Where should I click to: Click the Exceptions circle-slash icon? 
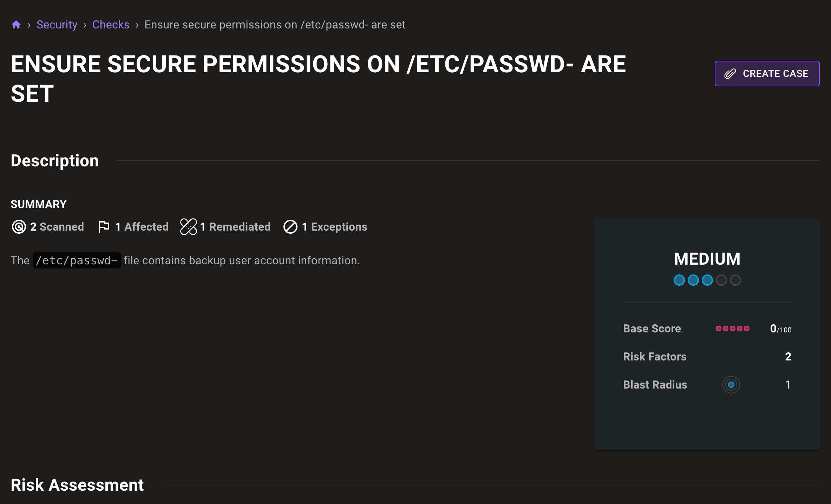click(290, 227)
